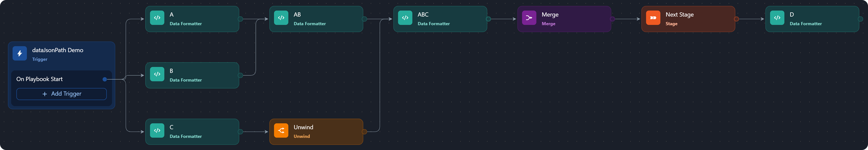
Task: Select the dataJsonPath Demo title text
Action: click(58, 50)
